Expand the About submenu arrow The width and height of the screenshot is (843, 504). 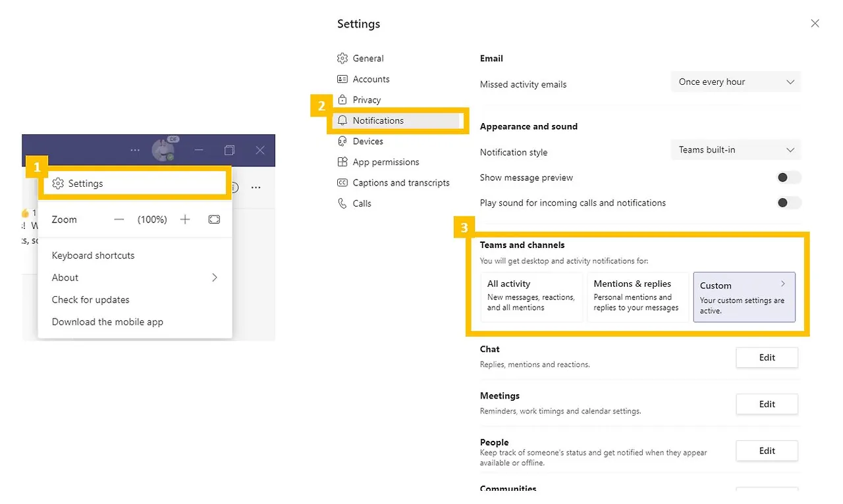coord(215,278)
